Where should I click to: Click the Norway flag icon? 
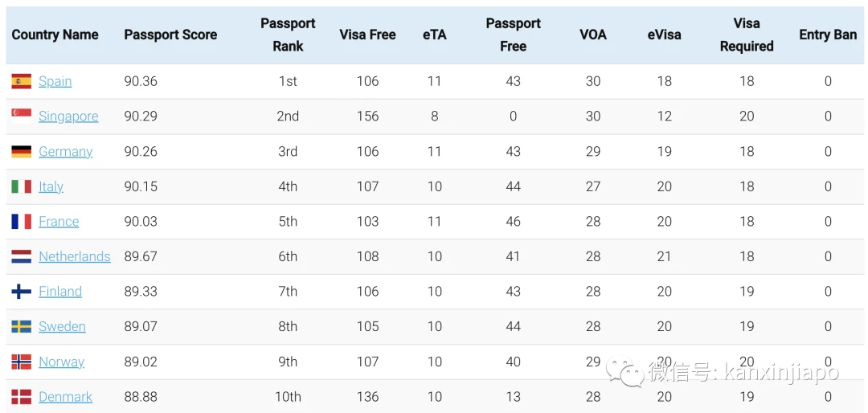[x=21, y=362]
